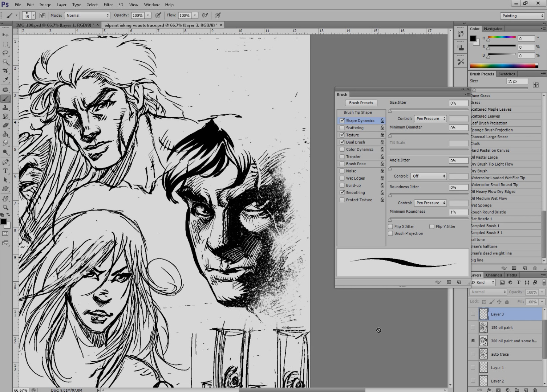Viewport: 547px width, 392px height.
Task: Select the Rectangular Marquee tool
Action: point(5,44)
